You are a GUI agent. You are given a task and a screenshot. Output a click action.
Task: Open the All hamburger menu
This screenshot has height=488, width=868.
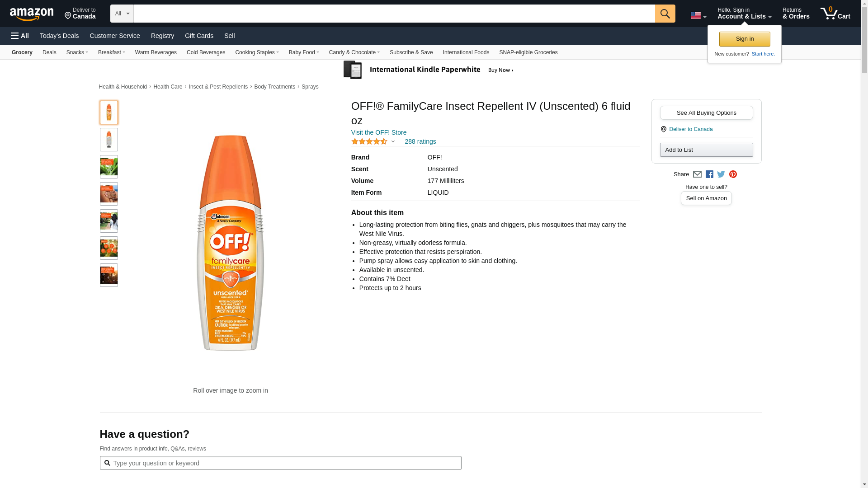click(x=20, y=36)
